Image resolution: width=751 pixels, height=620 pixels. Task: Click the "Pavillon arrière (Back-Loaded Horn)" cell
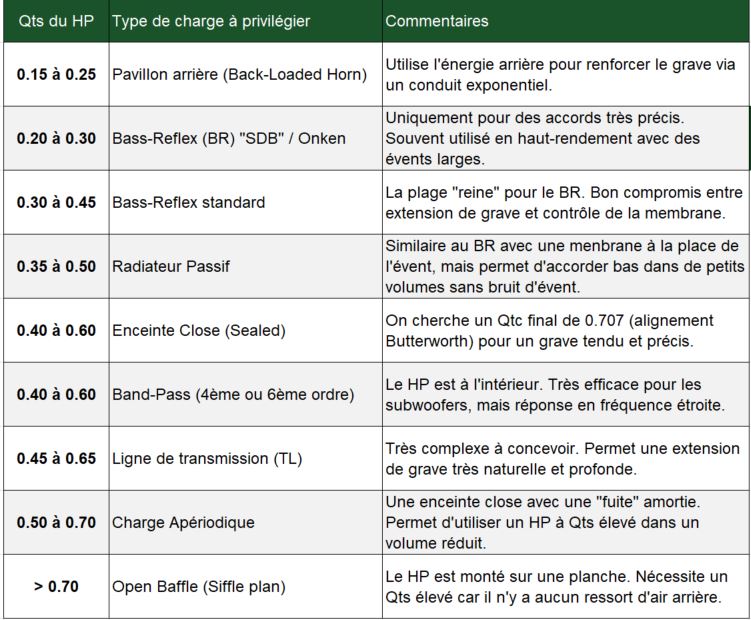pos(240,74)
